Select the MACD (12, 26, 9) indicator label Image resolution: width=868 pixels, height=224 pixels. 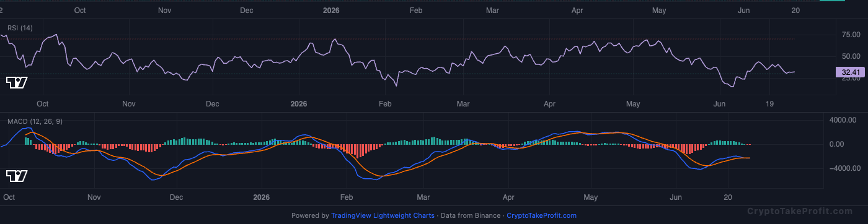(35, 121)
